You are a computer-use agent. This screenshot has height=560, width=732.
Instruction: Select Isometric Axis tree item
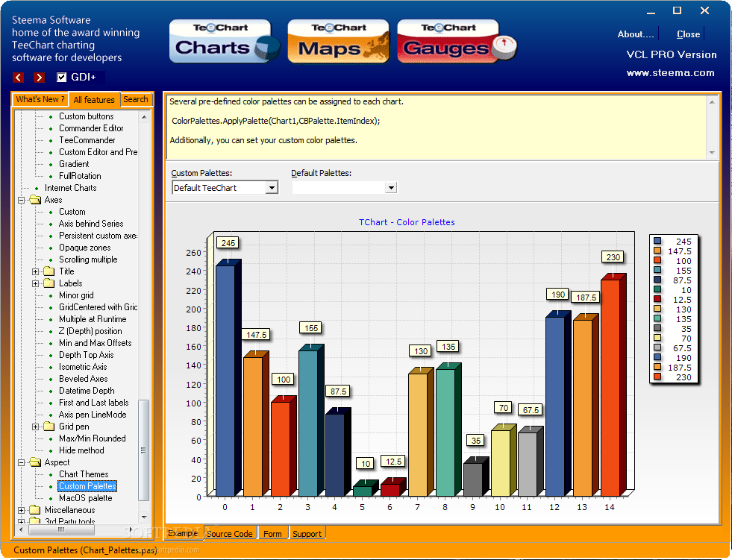(x=83, y=367)
